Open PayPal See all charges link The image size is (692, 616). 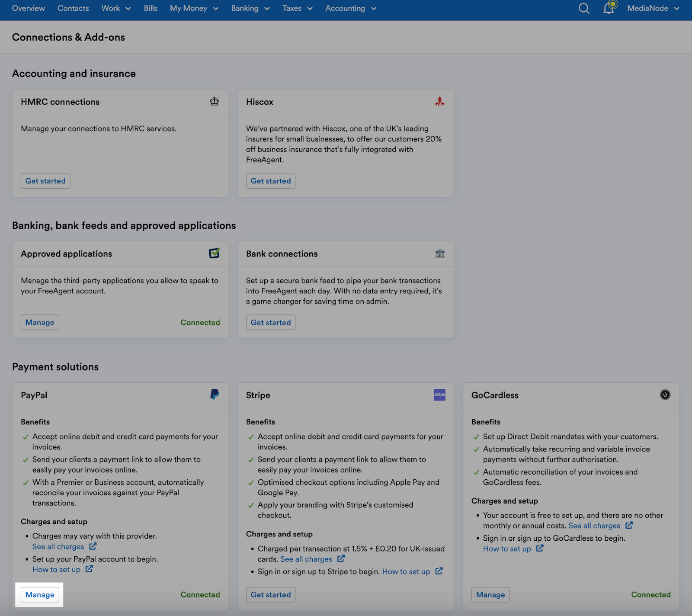coord(58,547)
